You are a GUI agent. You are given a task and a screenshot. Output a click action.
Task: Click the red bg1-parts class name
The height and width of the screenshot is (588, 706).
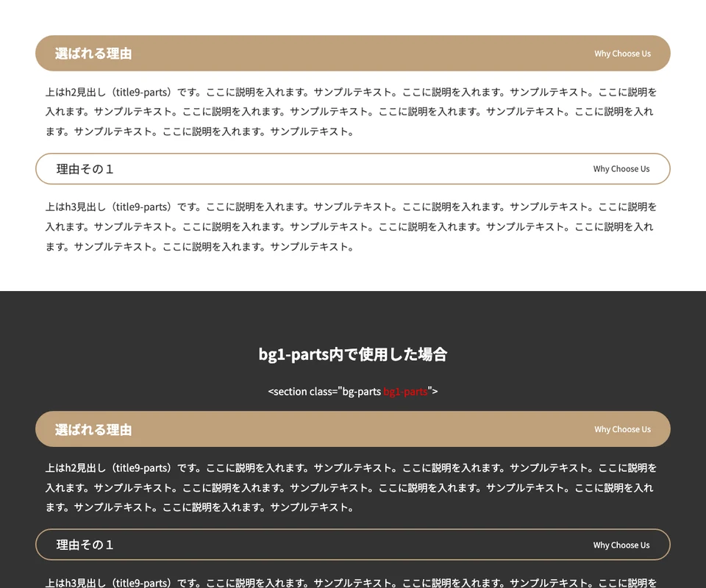[x=405, y=392]
